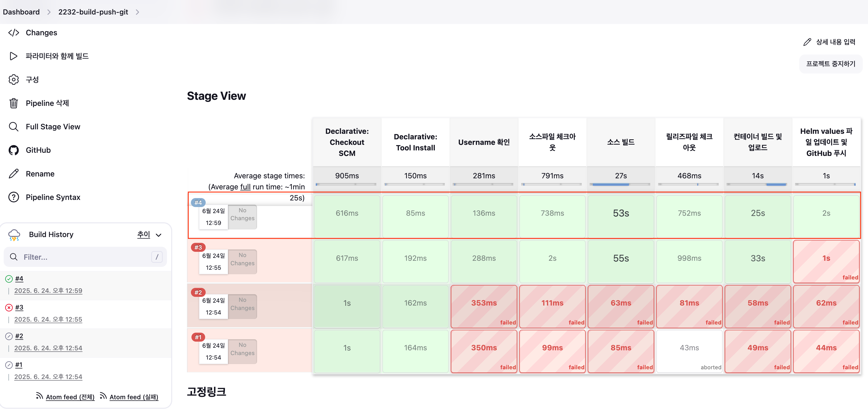The height and width of the screenshot is (413, 868).
Task: Click the build filter input field
Action: pos(84,257)
